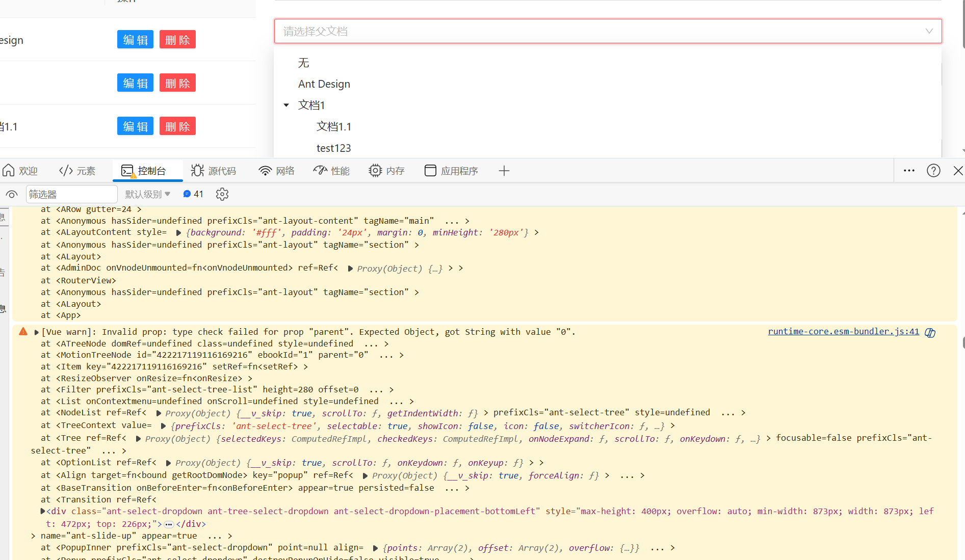Open the Memory (内存) tab

[386, 171]
